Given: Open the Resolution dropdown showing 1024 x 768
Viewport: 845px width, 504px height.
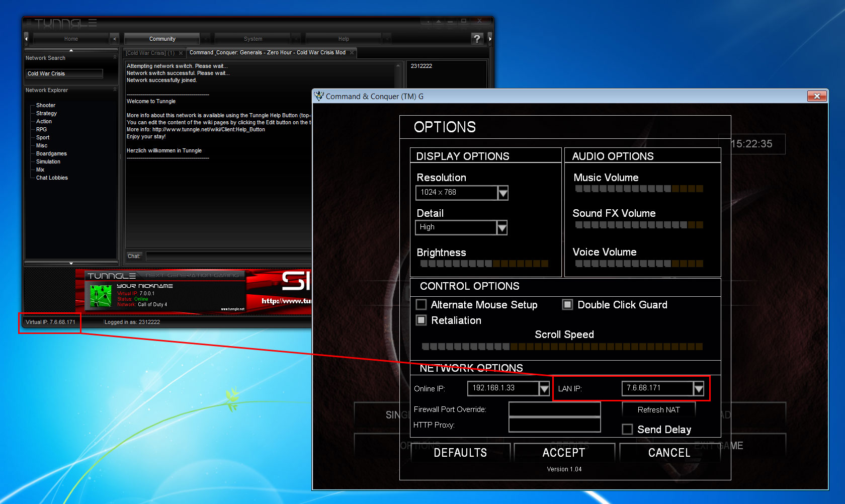Looking at the screenshot, I should pos(503,193).
